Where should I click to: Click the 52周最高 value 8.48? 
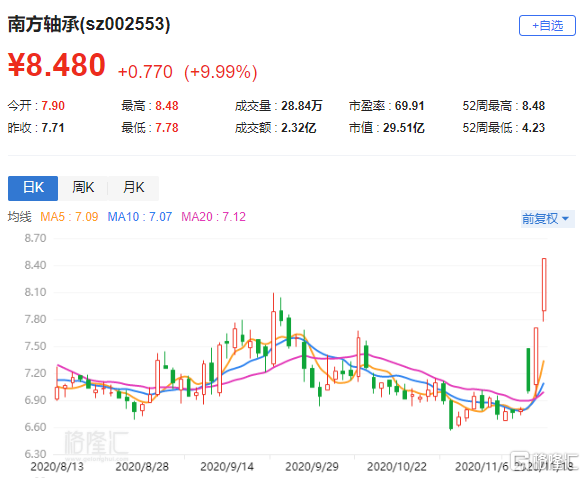[533, 106]
